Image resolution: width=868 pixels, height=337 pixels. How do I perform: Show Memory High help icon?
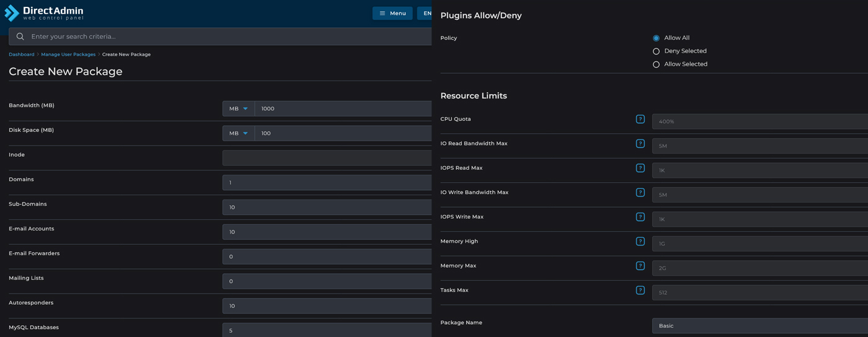(x=640, y=242)
